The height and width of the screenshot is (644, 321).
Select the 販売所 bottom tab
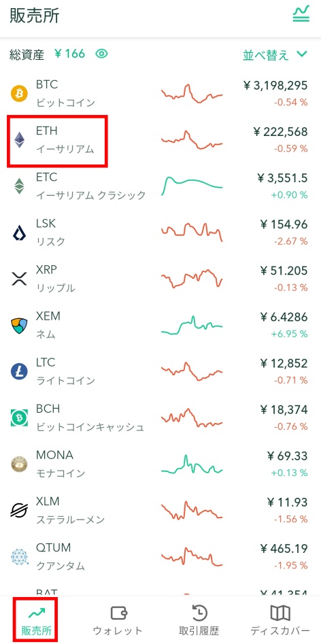click(x=36, y=620)
